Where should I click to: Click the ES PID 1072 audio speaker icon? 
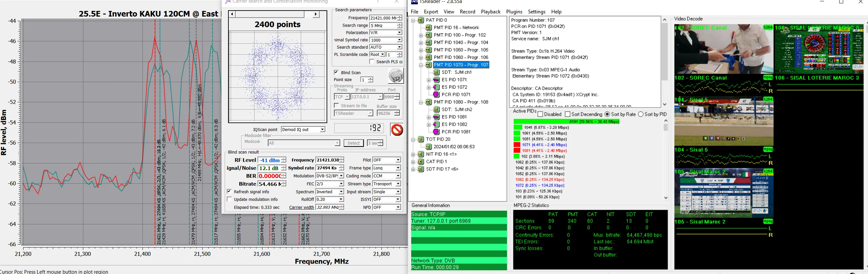point(436,87)
